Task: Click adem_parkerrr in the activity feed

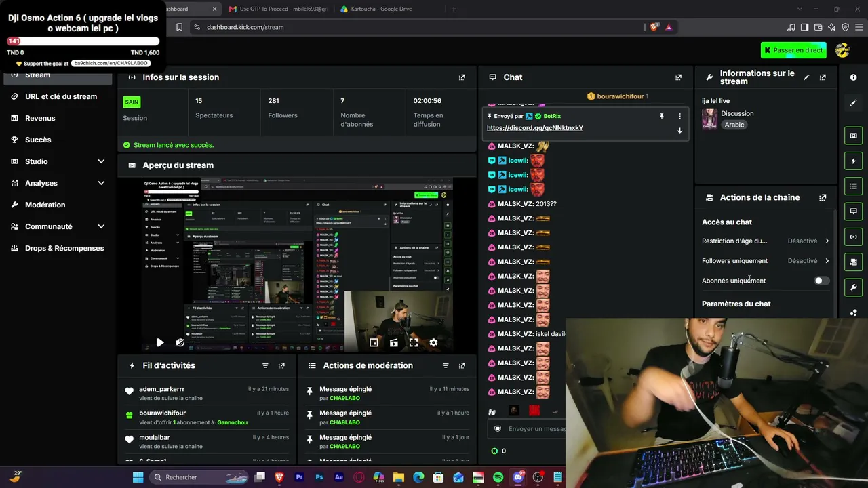Action: pyautogui.click(x=162, y=389)
